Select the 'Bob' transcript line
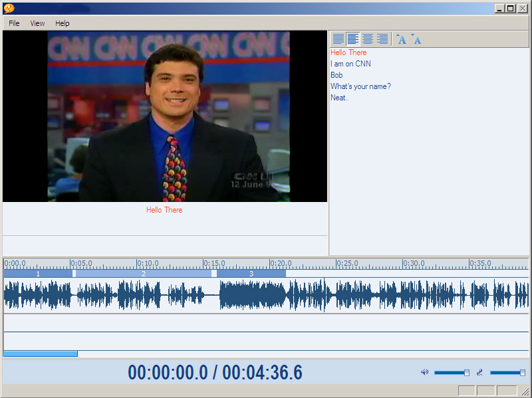The height and width of the screenshot is (398, 532). (336, 75)
